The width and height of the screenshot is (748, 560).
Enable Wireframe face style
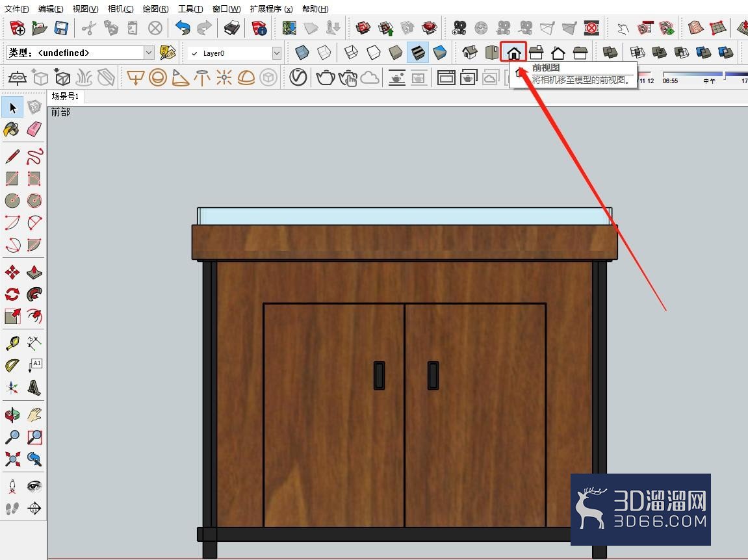coord(351,52)
